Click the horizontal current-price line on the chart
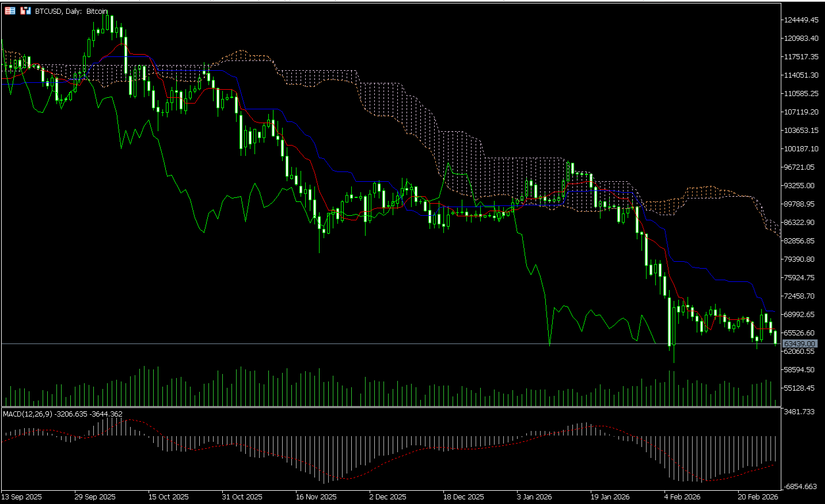The image size is (825, 504). pyautogui.click(x=391, y=343)
